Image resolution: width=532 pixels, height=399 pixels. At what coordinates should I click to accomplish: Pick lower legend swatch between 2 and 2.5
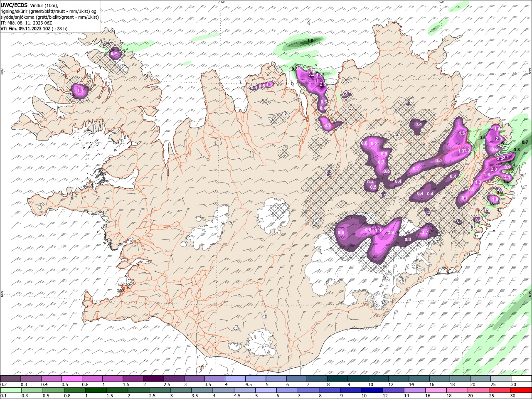[138, 390]
